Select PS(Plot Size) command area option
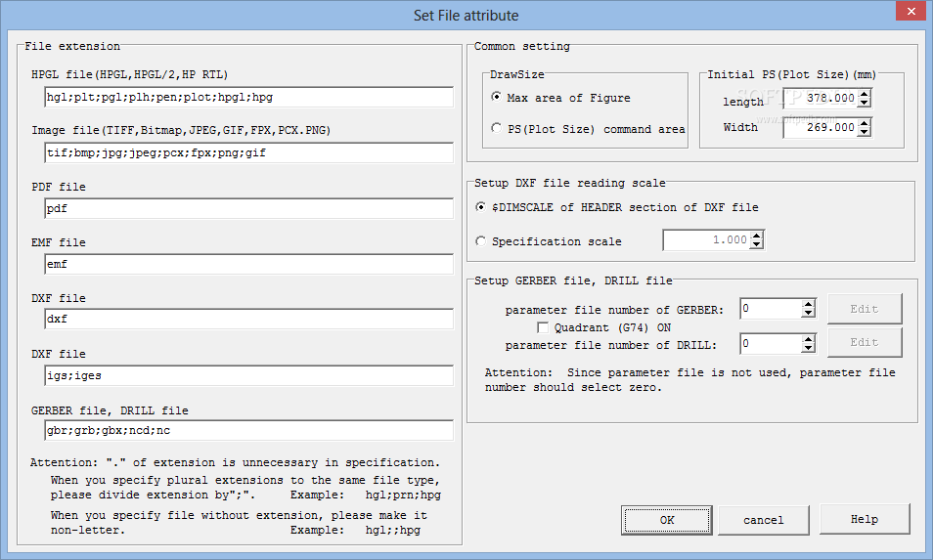The width and height of the screenshot is (933, 560). [x=496, y=128]
